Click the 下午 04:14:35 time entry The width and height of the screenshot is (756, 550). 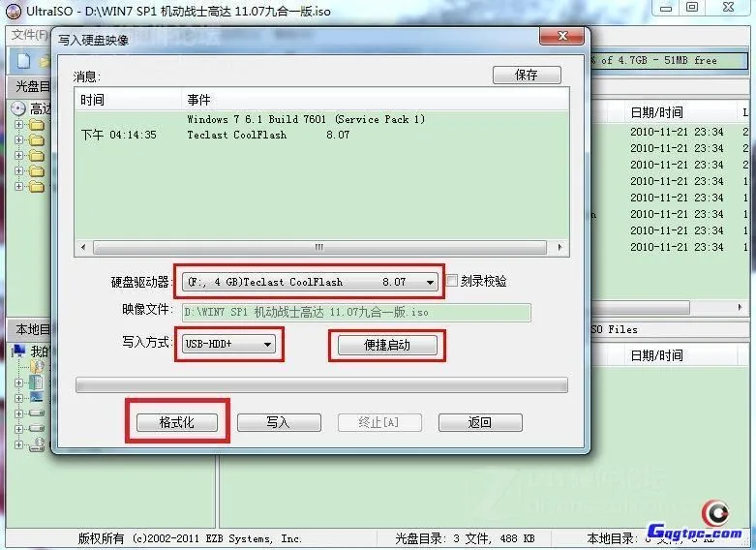[119, 135]
